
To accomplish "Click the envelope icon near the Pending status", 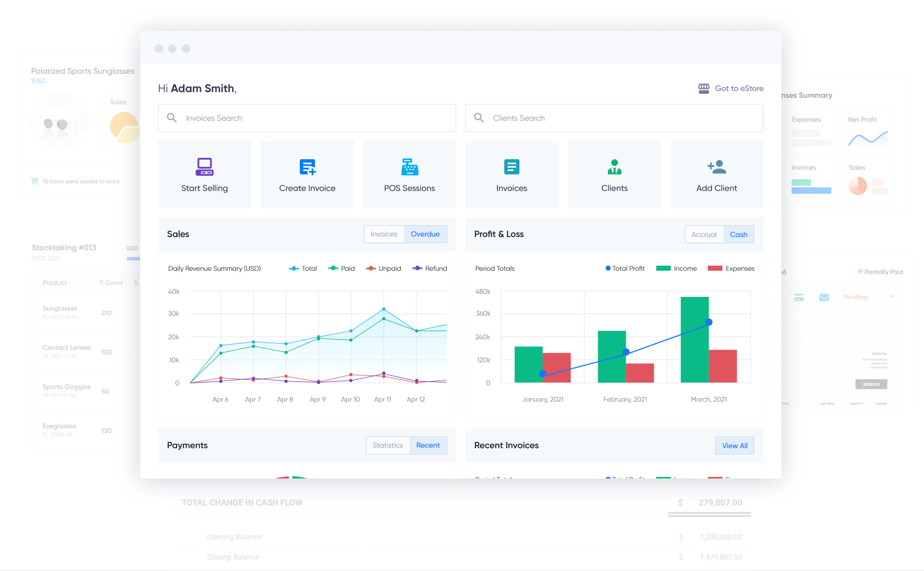I will coord(824,297).
